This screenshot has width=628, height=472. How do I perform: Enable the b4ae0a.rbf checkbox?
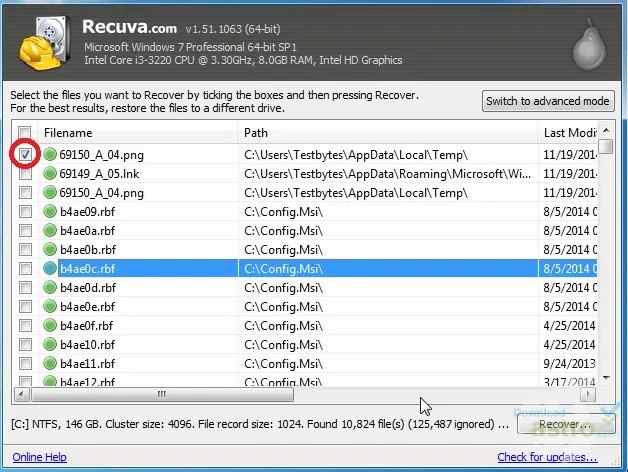click(x=25, y=230)
